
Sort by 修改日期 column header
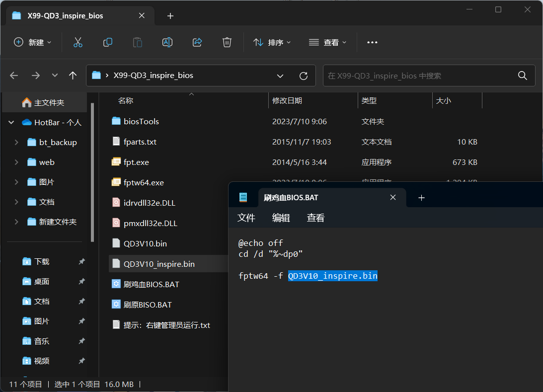pos(287,100)
